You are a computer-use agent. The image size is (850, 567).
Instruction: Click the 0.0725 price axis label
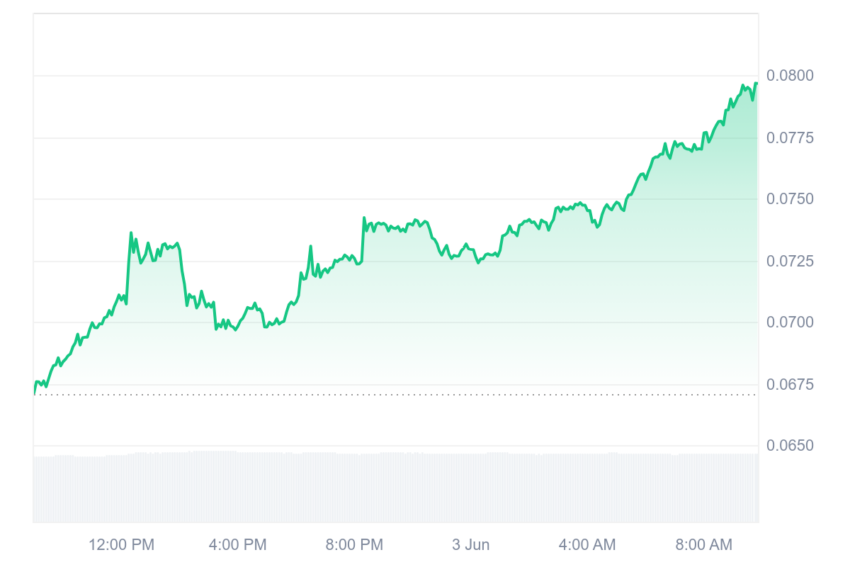tap(790, 261)
